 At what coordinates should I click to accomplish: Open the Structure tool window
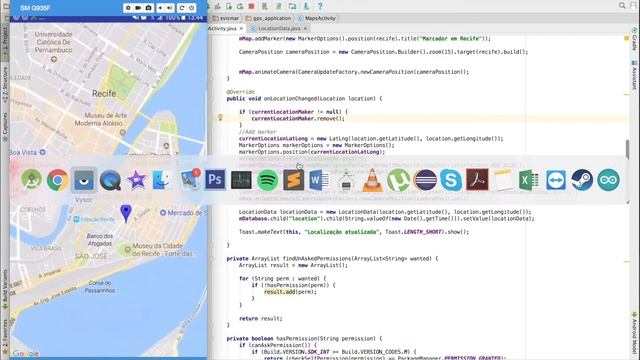pyautogui.click(x=5, y=84)
